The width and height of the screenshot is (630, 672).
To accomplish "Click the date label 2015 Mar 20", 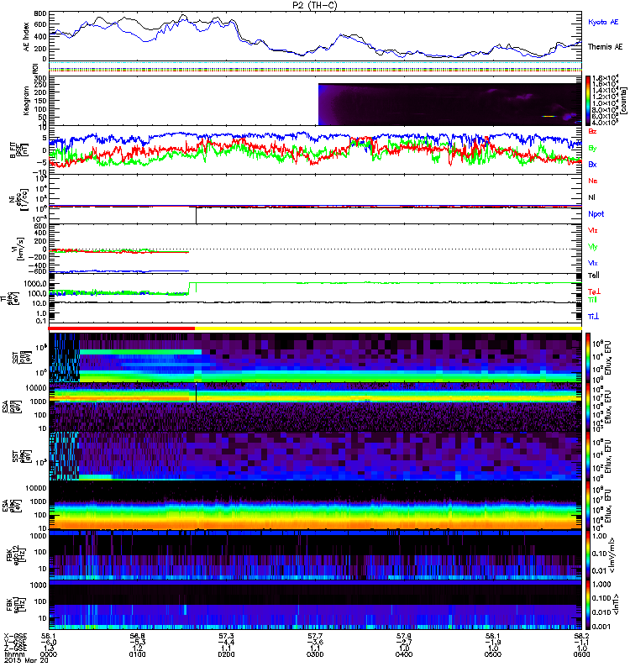I will click(x=26, y=660).
